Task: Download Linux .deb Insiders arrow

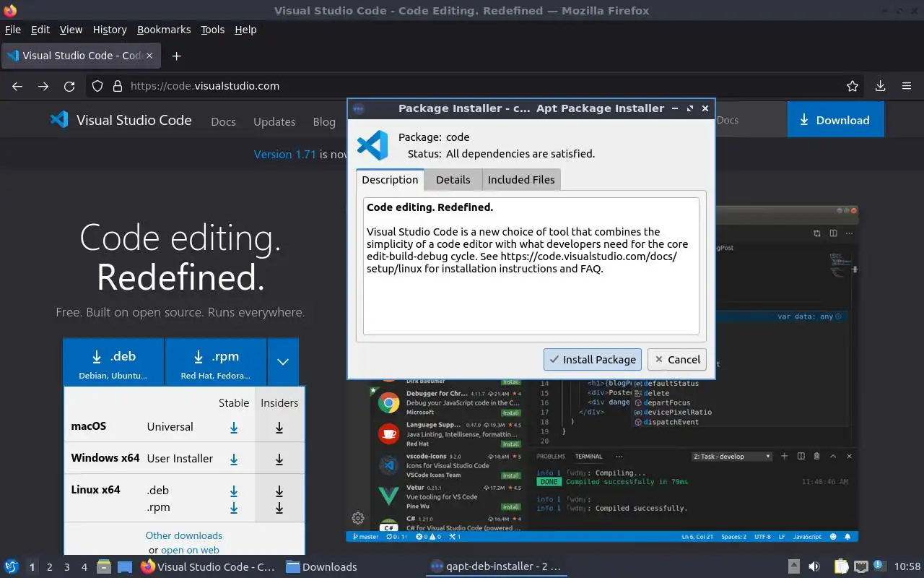Action: (x=279, y=491)
